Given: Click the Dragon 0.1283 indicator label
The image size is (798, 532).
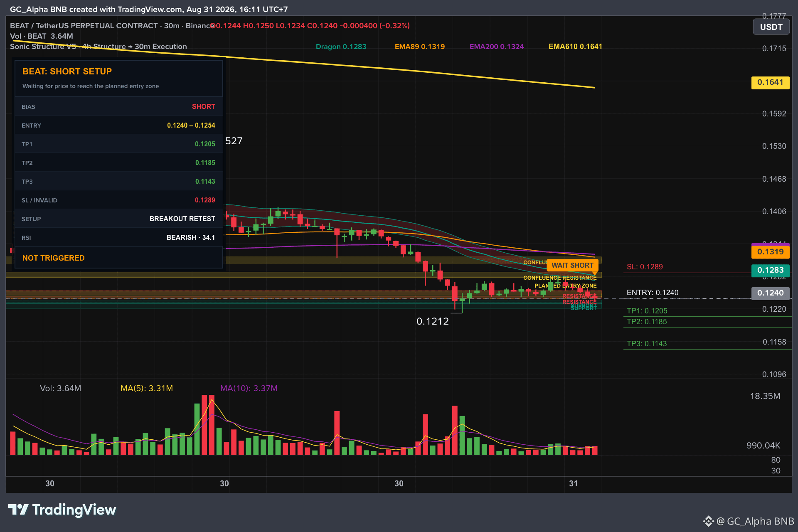Looking at the screenshot, I should click(341, 47).
